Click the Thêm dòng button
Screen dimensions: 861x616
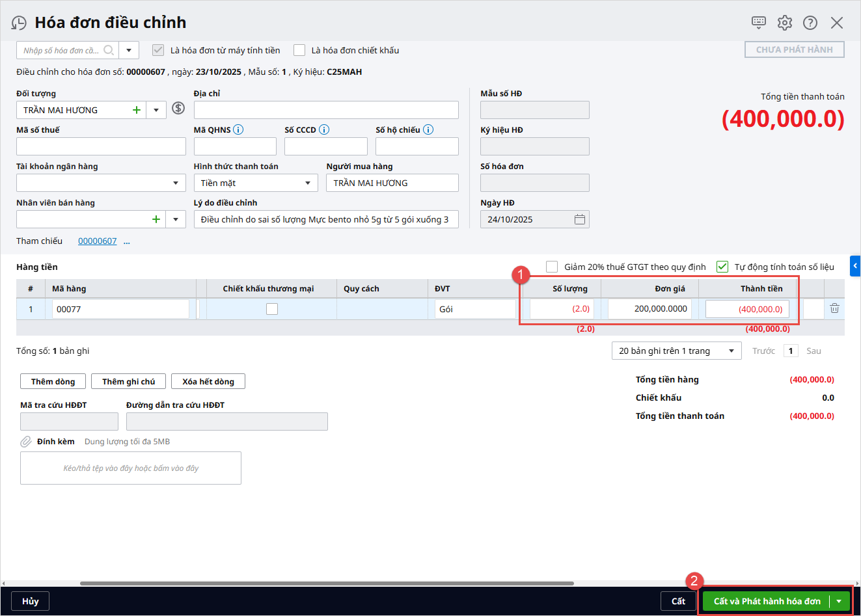[53, 382]
